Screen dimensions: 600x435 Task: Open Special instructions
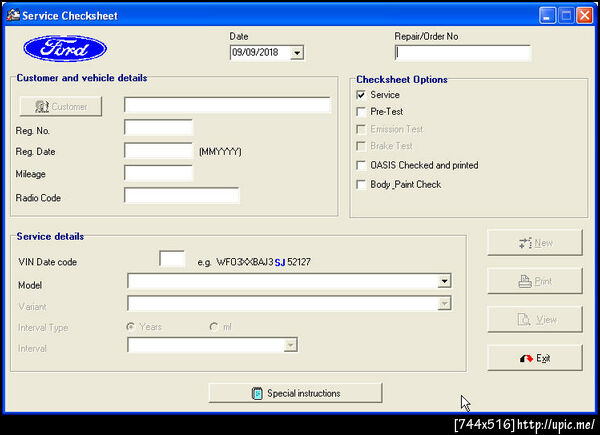[295, 393]
